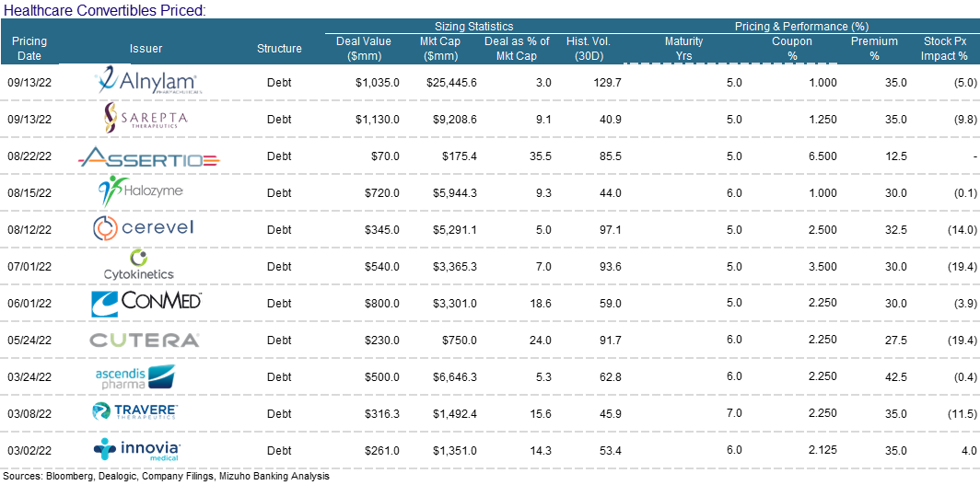The width and height of the screenshot is (980, 485).
Task: Click the Healthcare Convertibles Priced title
Action: click(104, 9)
